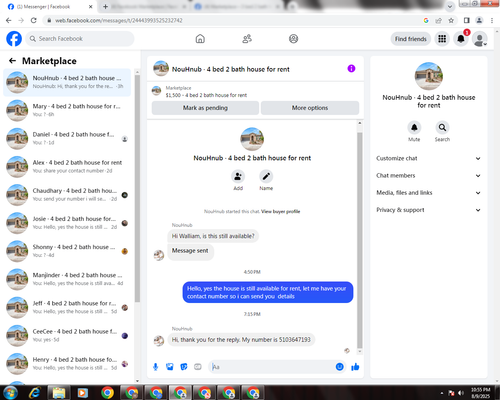
Task: Open Jeff conversation in list
Action: 67,307
